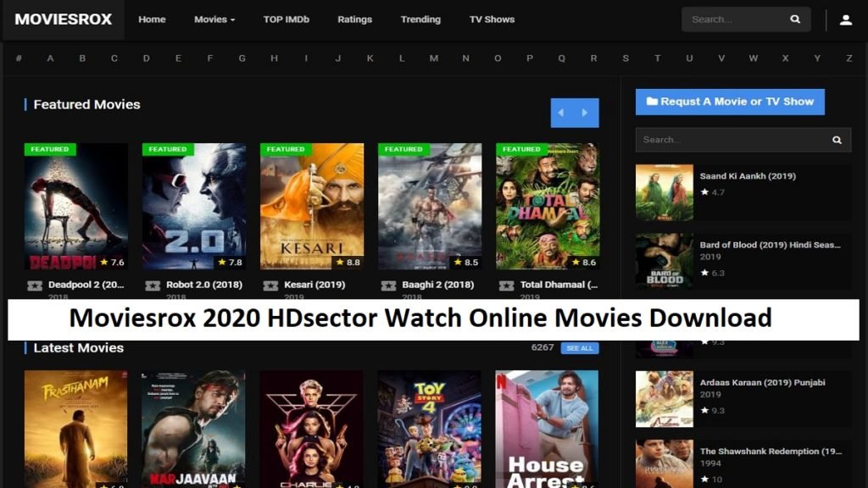
Task: Click the 8.8 rating star on Kesari
Action: point(340,263)
